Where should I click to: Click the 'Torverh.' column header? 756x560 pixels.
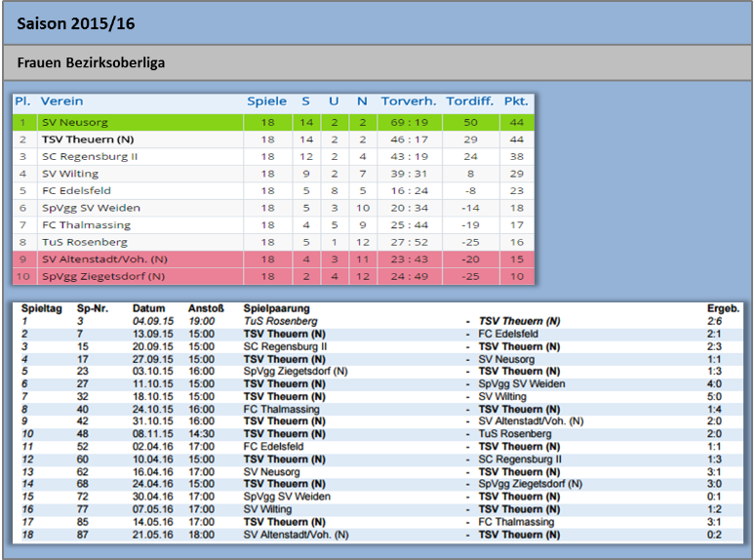[409, 101]
